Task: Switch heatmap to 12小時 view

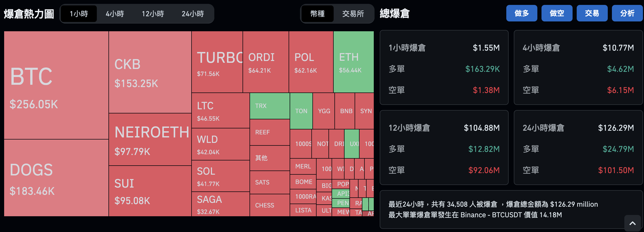Action: pyautogui.click(x=153, y=14)
